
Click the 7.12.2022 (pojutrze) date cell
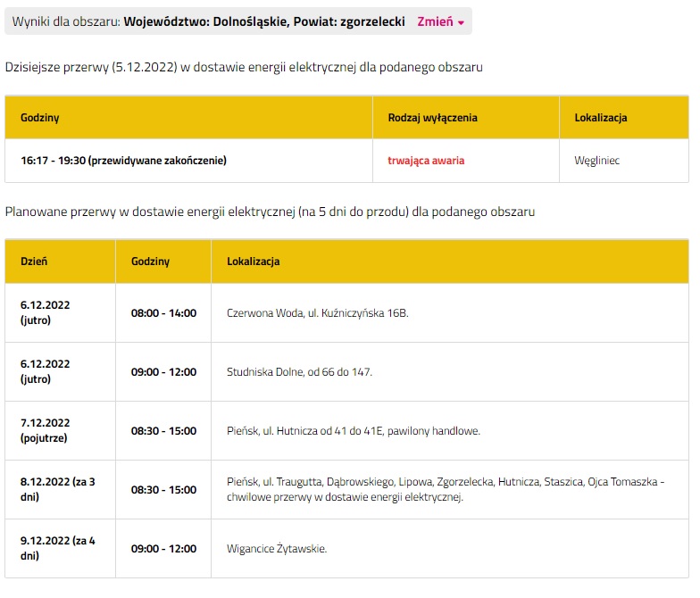click(45, 430)
